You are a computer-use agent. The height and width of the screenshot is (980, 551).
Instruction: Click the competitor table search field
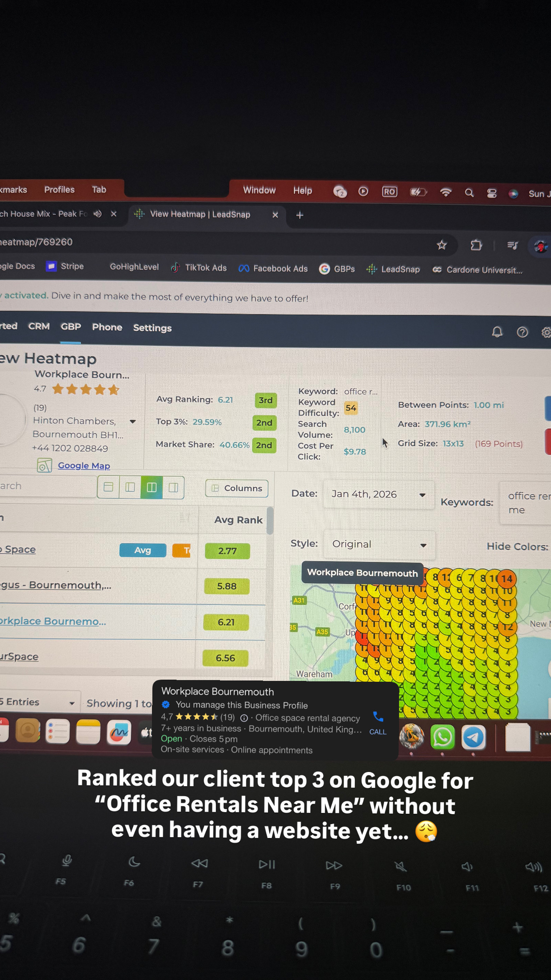48,486
